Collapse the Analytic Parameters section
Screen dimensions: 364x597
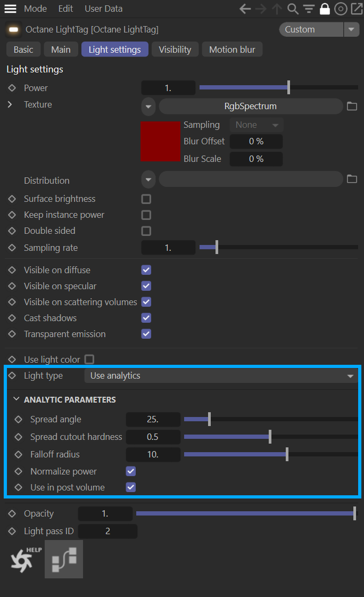(16, 399)
